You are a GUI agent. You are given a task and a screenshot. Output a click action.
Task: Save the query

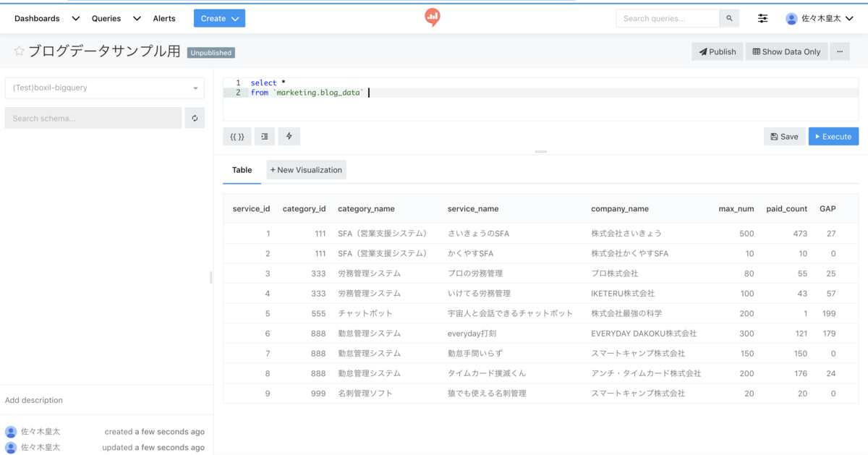(x=784, y=136)
